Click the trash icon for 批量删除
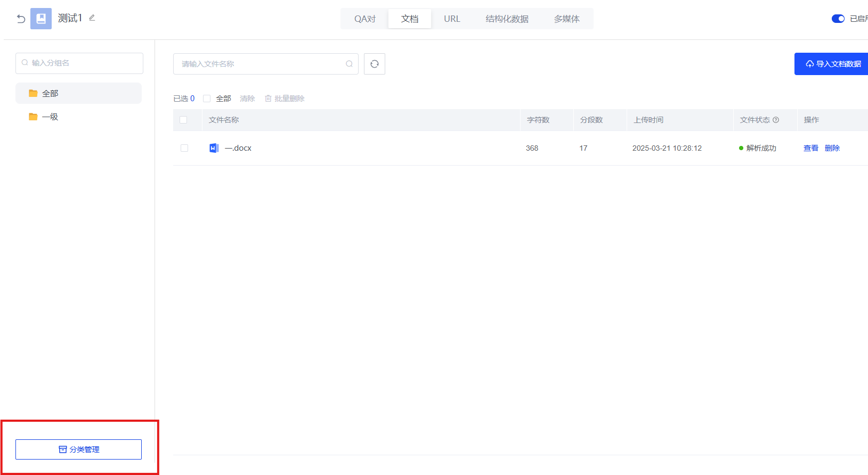This screenshot has width=868, height=475. (x=268, y=99)
